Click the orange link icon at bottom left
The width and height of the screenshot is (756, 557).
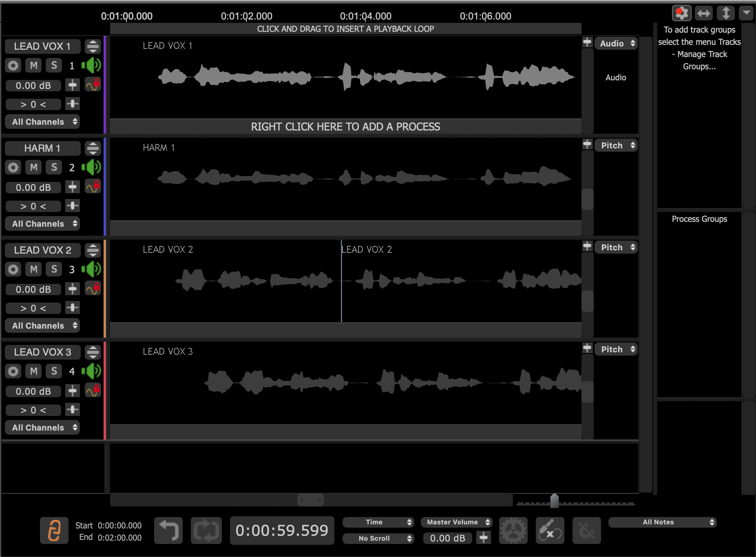(x=54, y=530)
